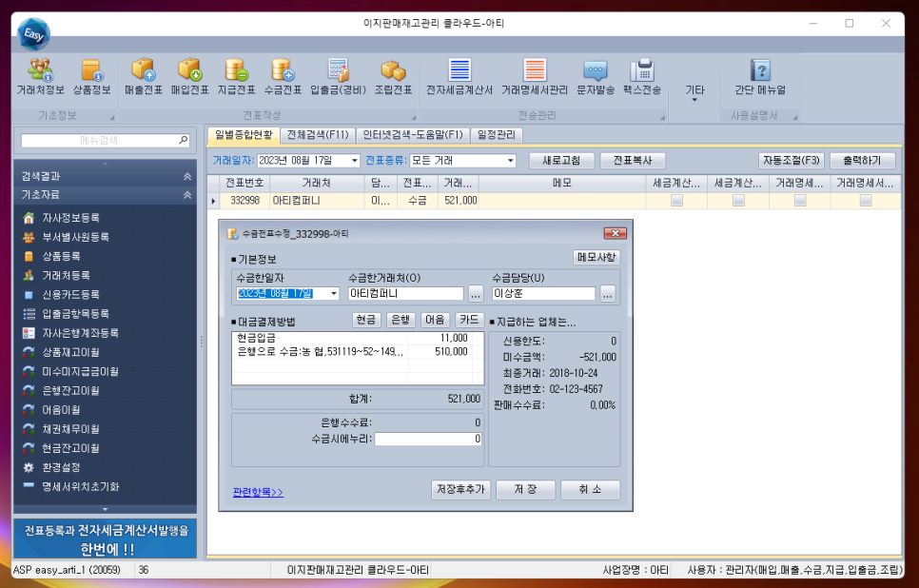The image size is (919, 588).
Task: Open 전자세금계산서 icon
Action: coord(459,77)
